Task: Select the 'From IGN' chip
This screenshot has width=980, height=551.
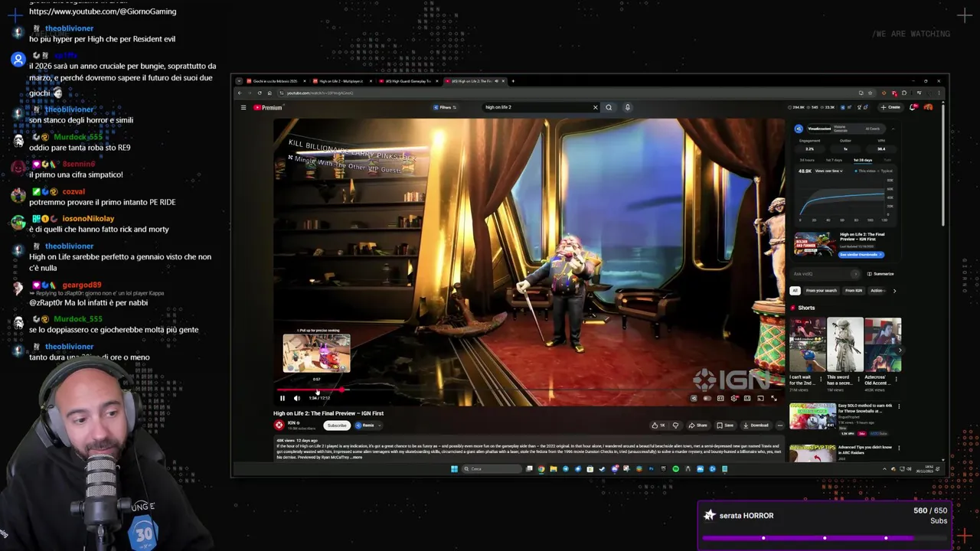Action: (854, 291)
